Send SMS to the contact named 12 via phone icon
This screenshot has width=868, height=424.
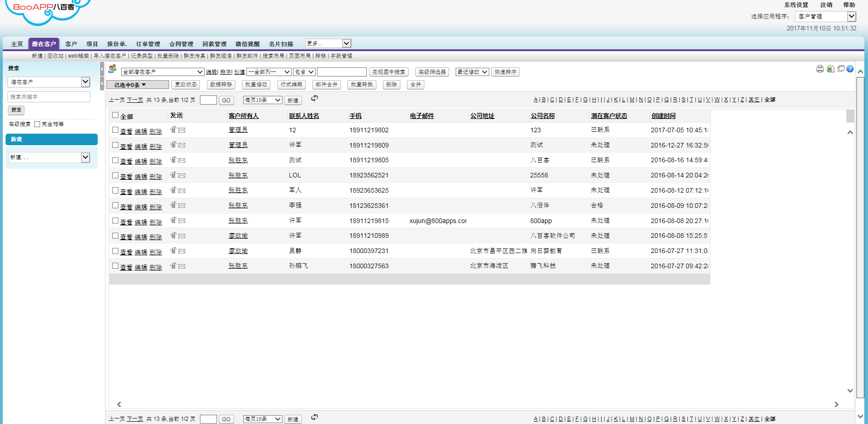pyautogui.click(x=173, y=130)
